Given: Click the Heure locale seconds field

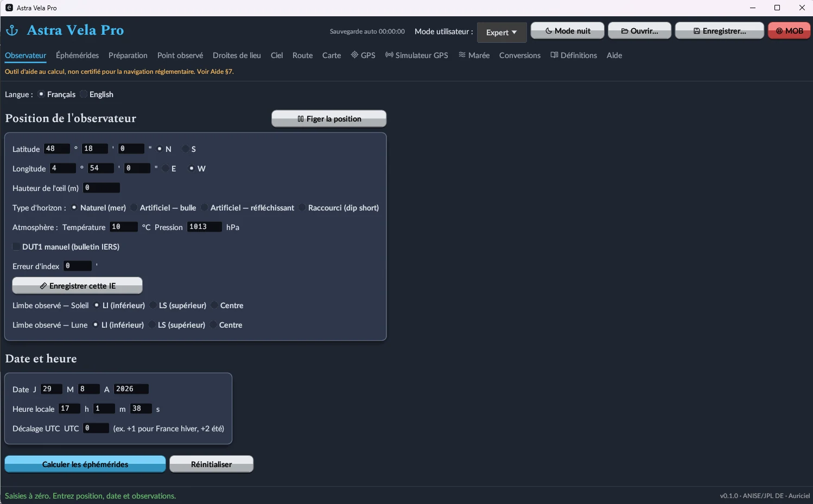Looking at the screenshot, I should (x=141, y=409).
